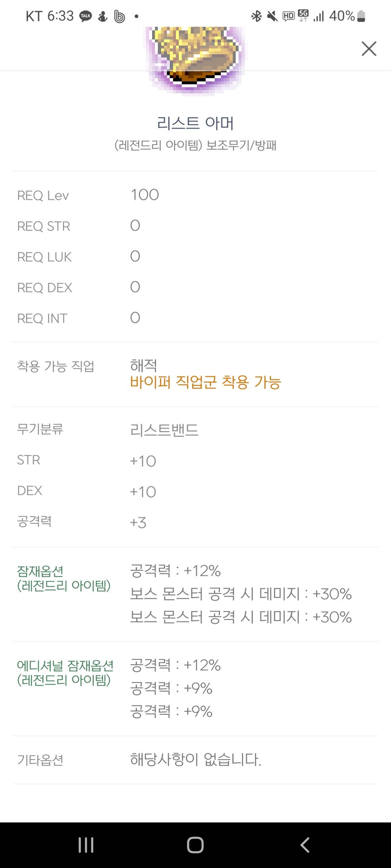Tap the 리스트 아머 item title
391x868 pixels.
(195, 123)
